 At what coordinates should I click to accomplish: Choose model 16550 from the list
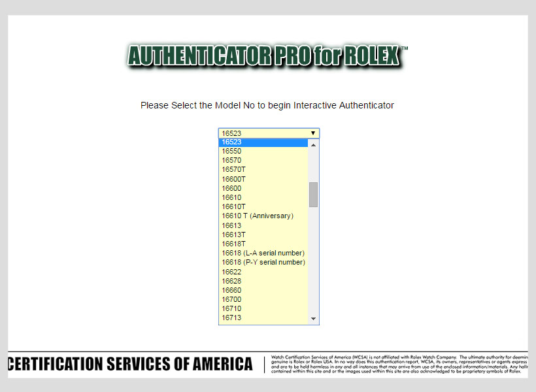tap(263, 152)
